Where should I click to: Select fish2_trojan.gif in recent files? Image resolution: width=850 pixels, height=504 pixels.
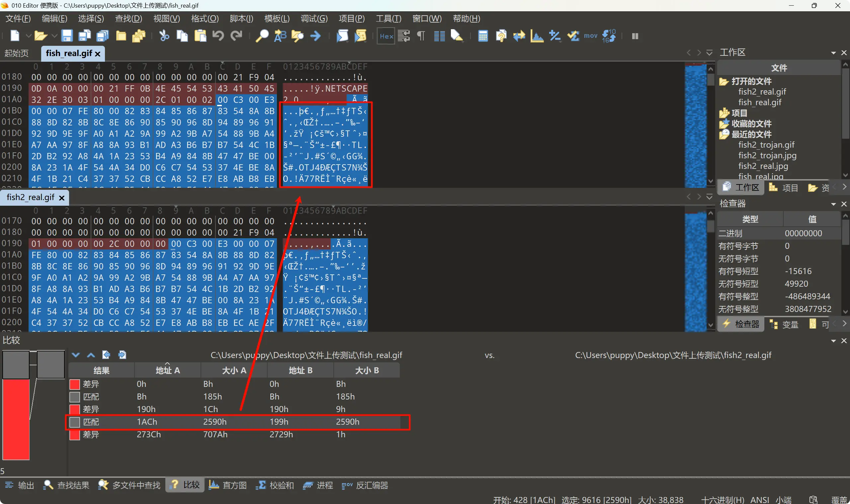click(766, 145)
